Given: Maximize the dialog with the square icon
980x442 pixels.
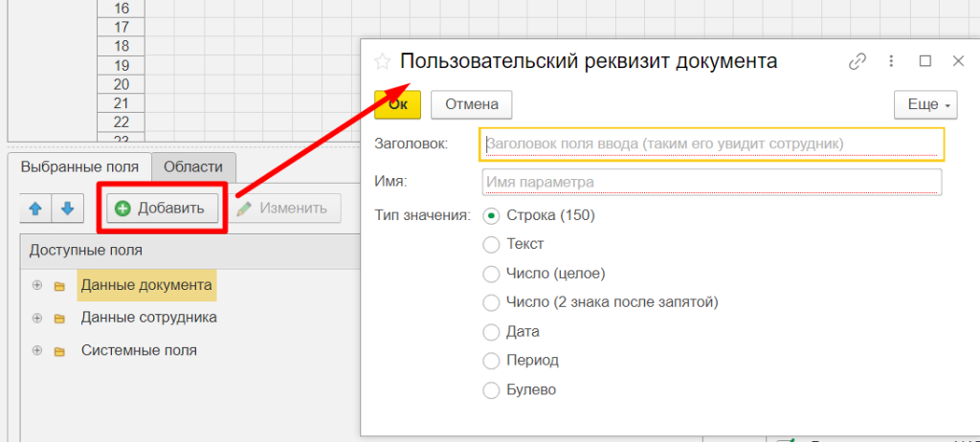Looking at the screenshot, I should coord(924,61).
